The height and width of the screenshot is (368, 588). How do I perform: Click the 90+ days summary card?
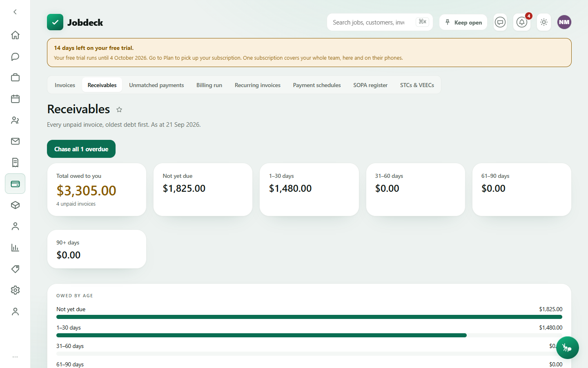(x=97, y=249)
